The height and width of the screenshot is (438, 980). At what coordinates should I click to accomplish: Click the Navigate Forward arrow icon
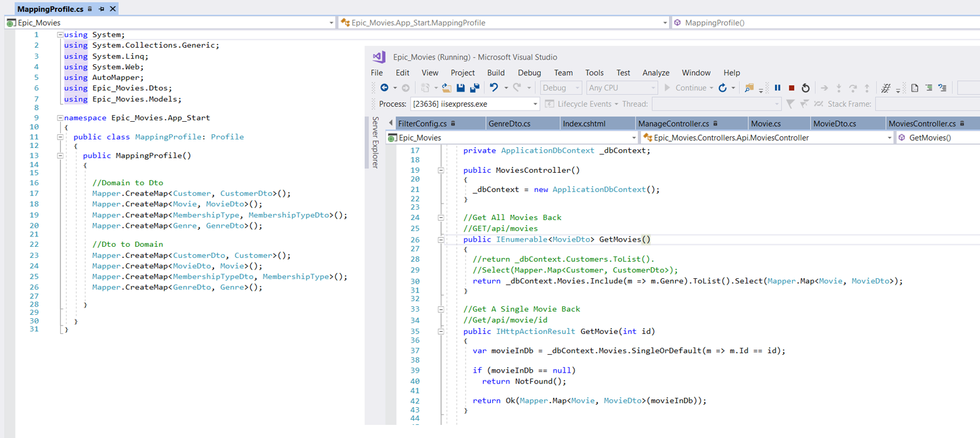[x=405, y=88]
